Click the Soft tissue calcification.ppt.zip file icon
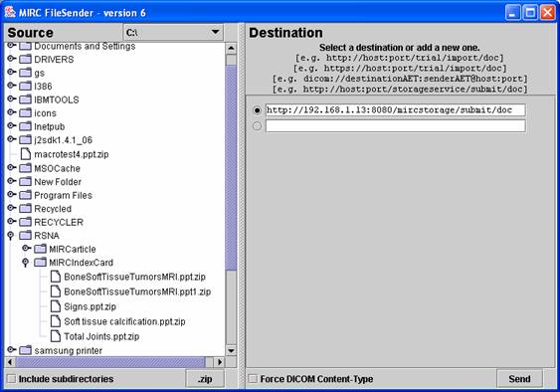This screenshot has height=392, width=560. tap(56, 321)
